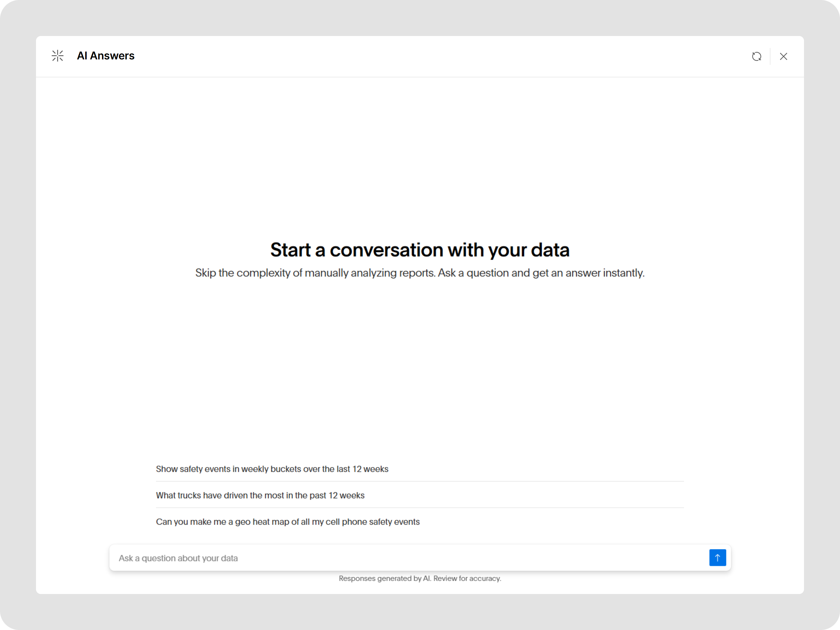Click the line below the safety events suggestion
840x630 pixels.
click(x=420, y=481)
